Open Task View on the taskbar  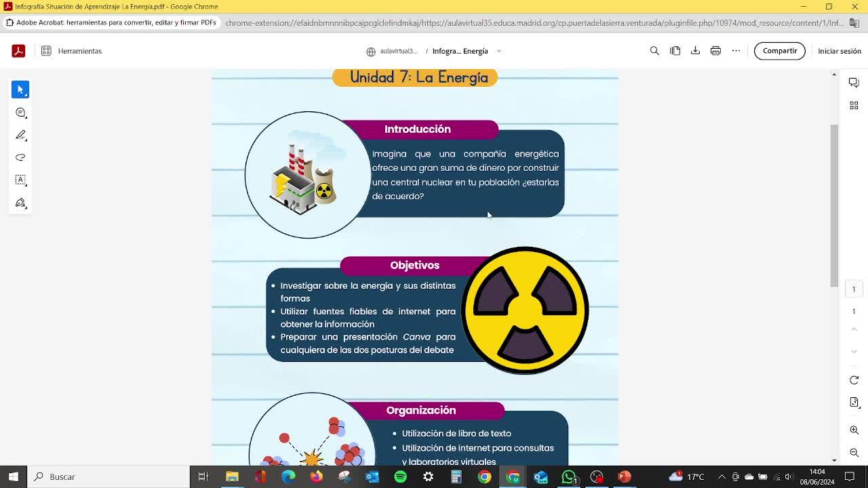(x=203, y=476)
